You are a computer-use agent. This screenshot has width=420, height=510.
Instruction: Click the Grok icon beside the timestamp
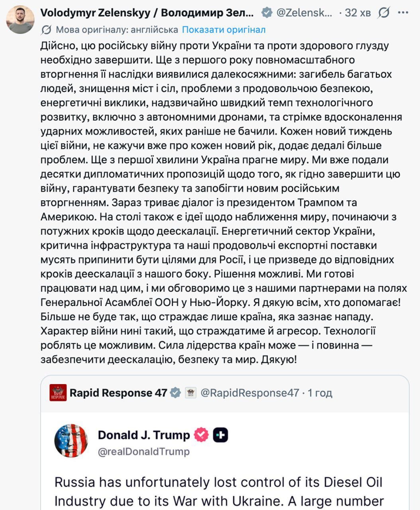(x=384, y=13)
